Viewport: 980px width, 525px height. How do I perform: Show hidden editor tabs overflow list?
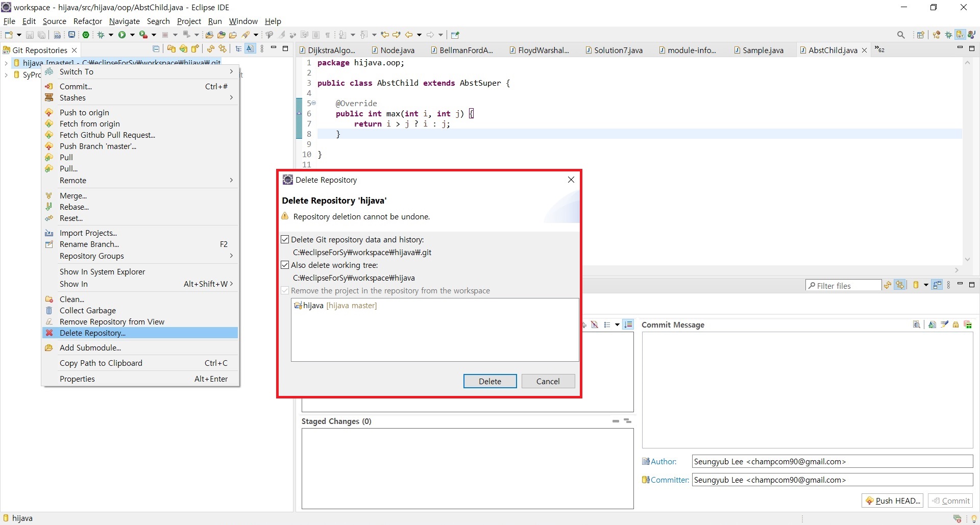[879, 49]
